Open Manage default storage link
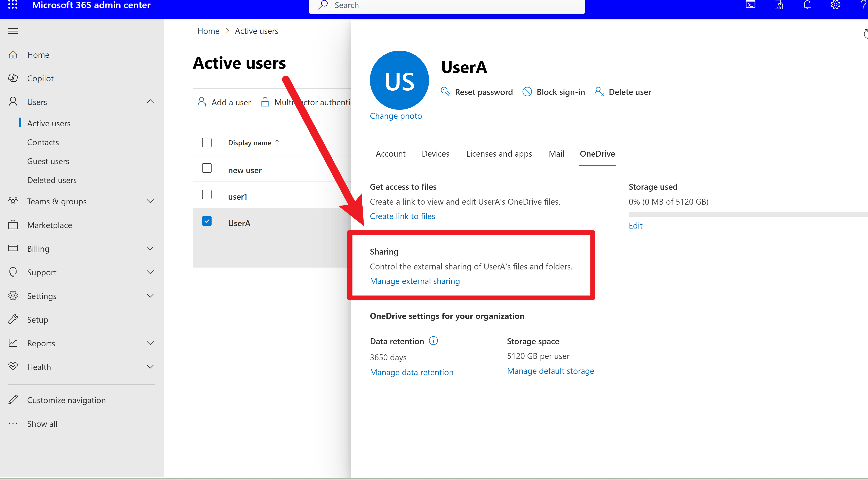Image resolution: width=868 pixels, height=480 pixels. pos(550,371)
